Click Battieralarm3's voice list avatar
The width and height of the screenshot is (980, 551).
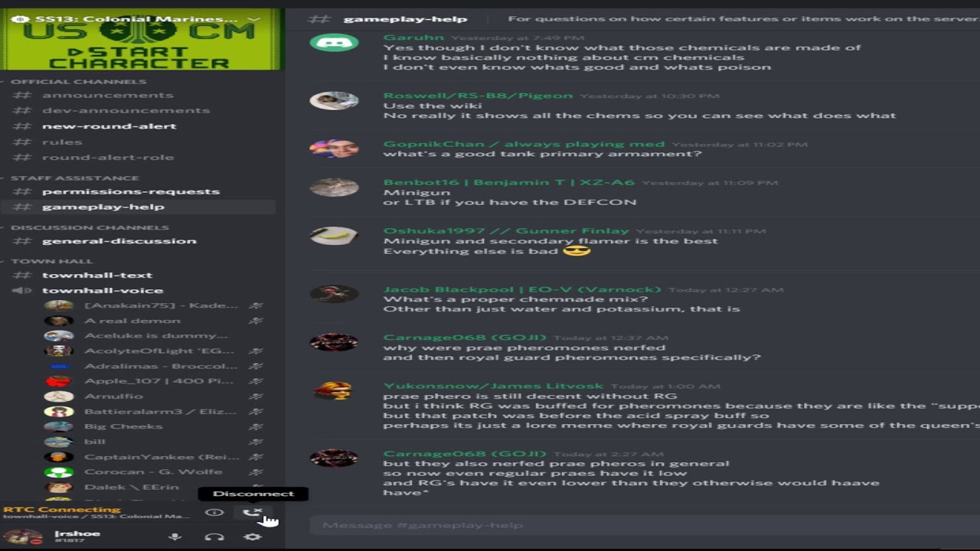pyautogui.click(x=59, y=412)
